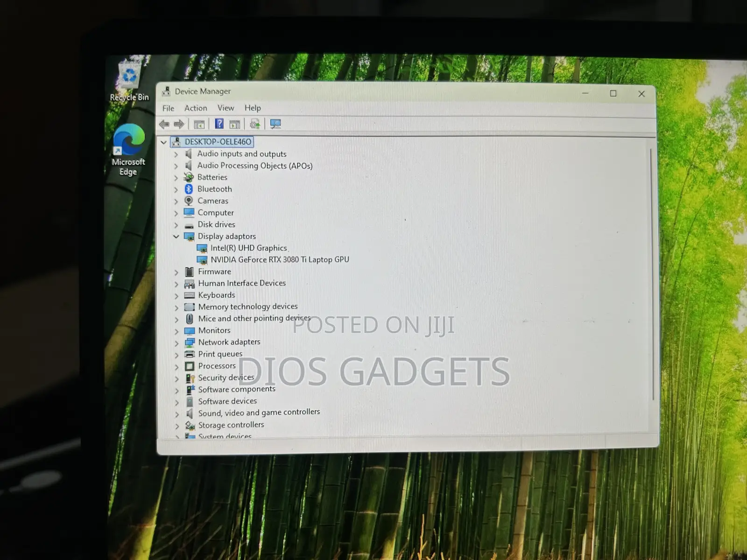Open the Recycle Bin desktop icon

(129, 80)
